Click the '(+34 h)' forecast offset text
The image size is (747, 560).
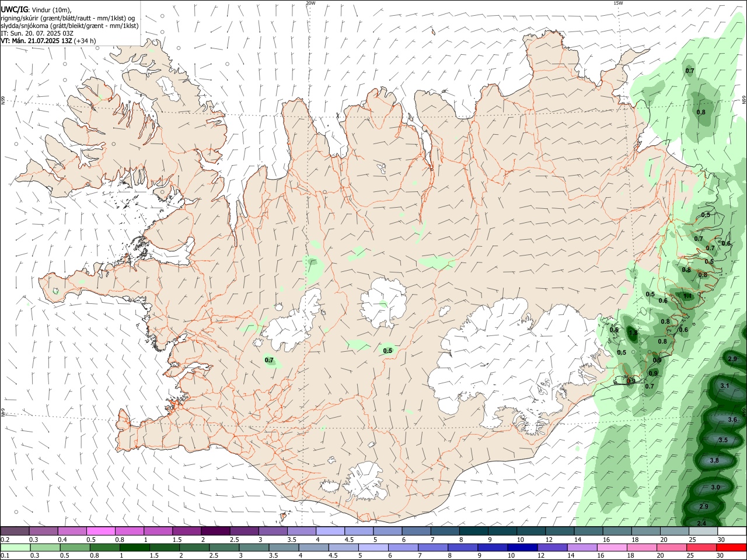pyautogui.click(x=85, y=41)
